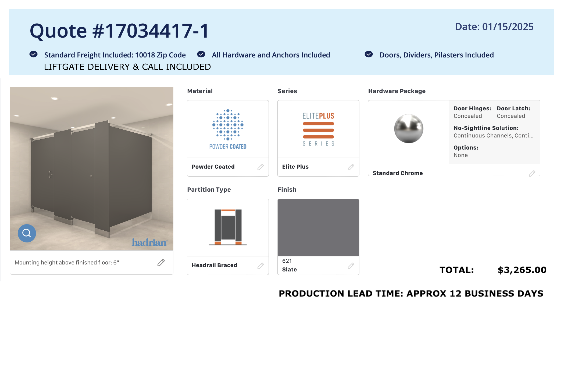Click the 'Powder Coated' label

tap(213, 167)
